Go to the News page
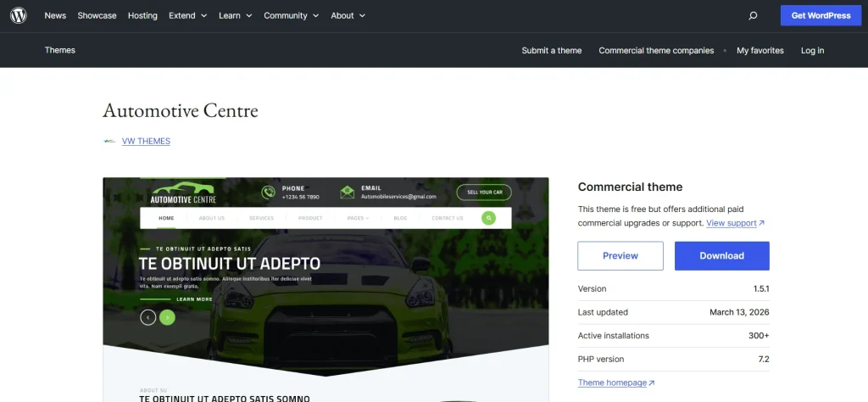868x402 pixels. tap(55, 15)
